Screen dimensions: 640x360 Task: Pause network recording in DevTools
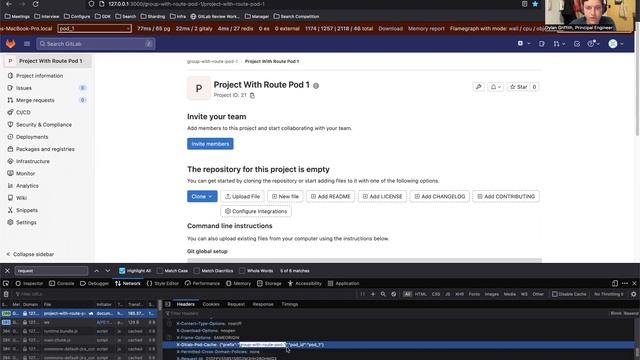pos(362,294)
